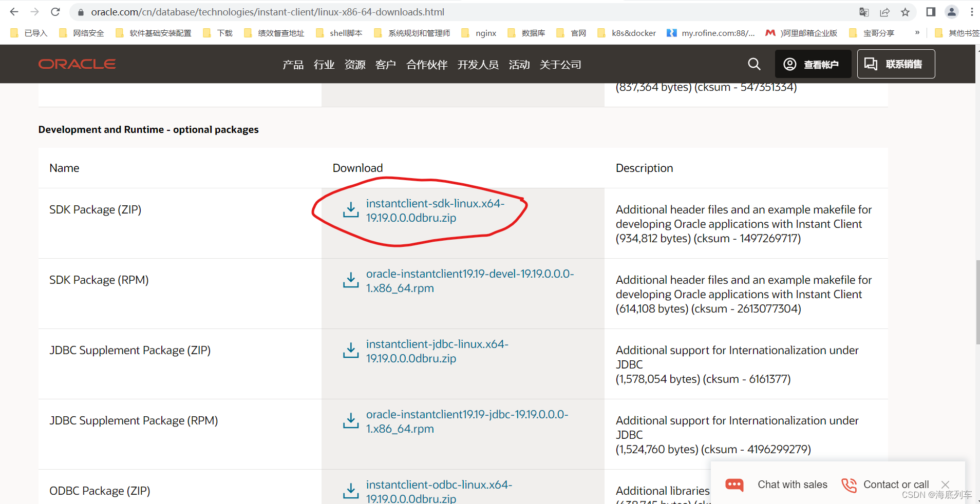The image size is (980, 504).
Task: Click download icon for instantclient-odbc zip
Action: click(351, 491)
